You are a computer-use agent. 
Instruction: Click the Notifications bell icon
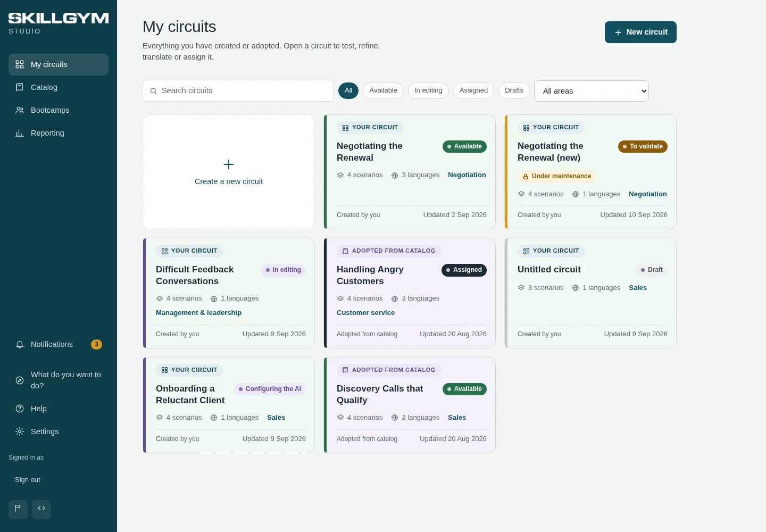coord(20,345)
